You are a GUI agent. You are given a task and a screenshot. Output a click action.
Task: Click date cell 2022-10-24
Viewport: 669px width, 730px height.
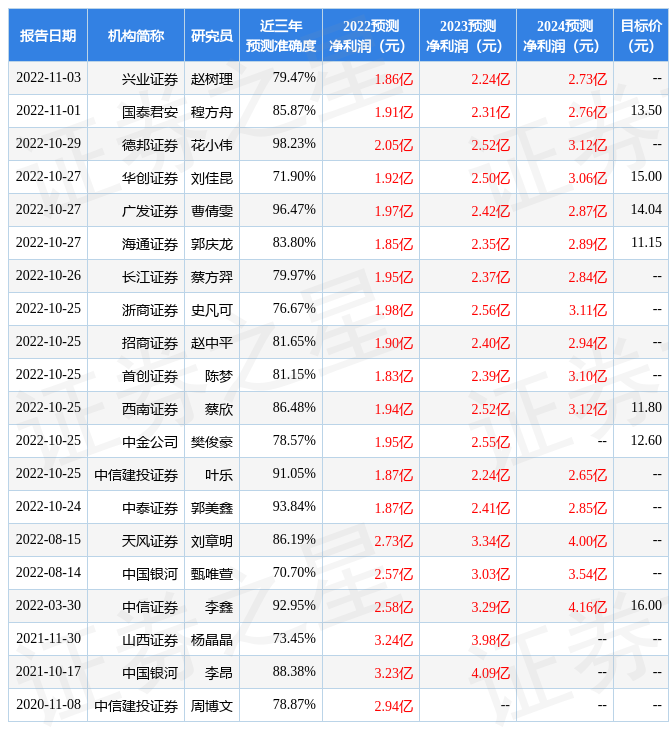coord(48,507)
